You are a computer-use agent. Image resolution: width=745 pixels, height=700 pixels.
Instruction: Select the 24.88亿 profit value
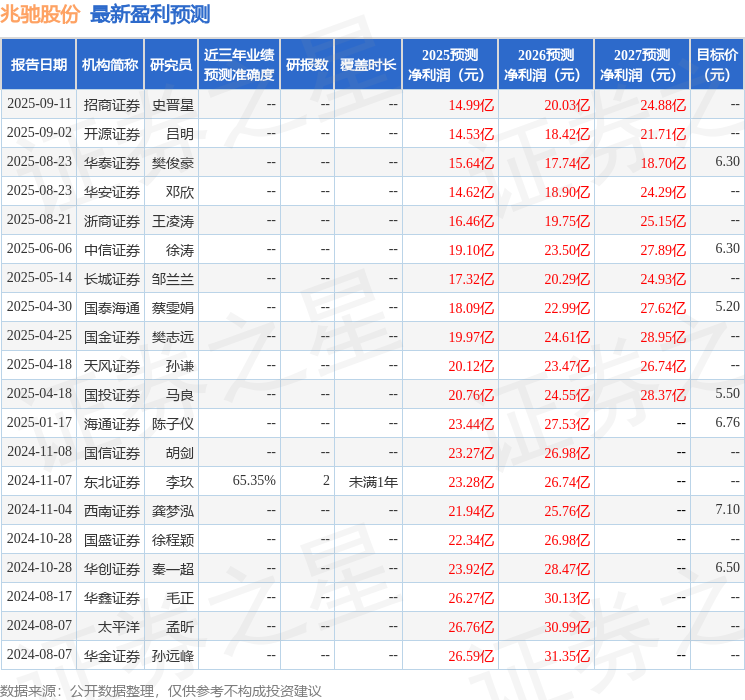(x=663, y=105)
